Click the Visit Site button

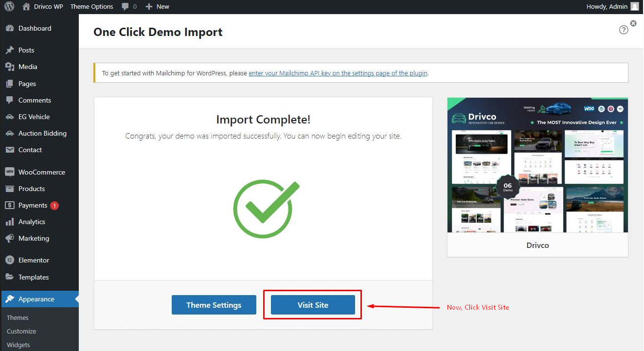click(x=313, y=305)
